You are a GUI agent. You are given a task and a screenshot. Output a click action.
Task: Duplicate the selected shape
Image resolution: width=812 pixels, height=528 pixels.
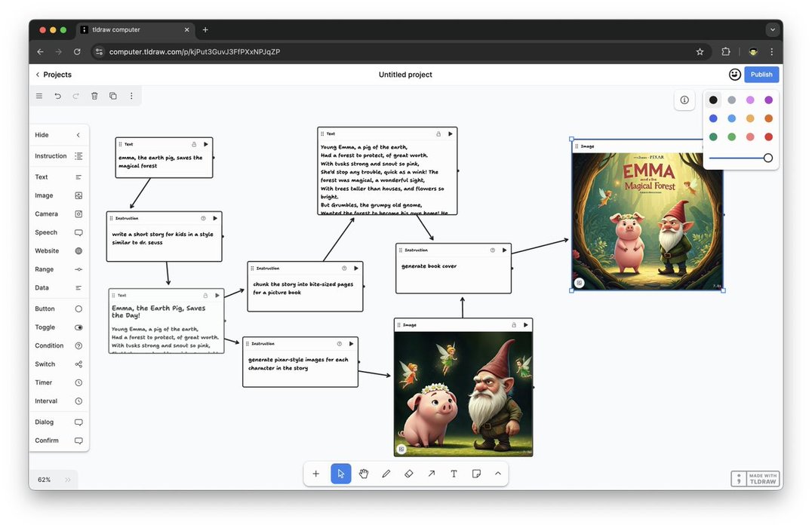pyautogui.click(x=113, y=96)
